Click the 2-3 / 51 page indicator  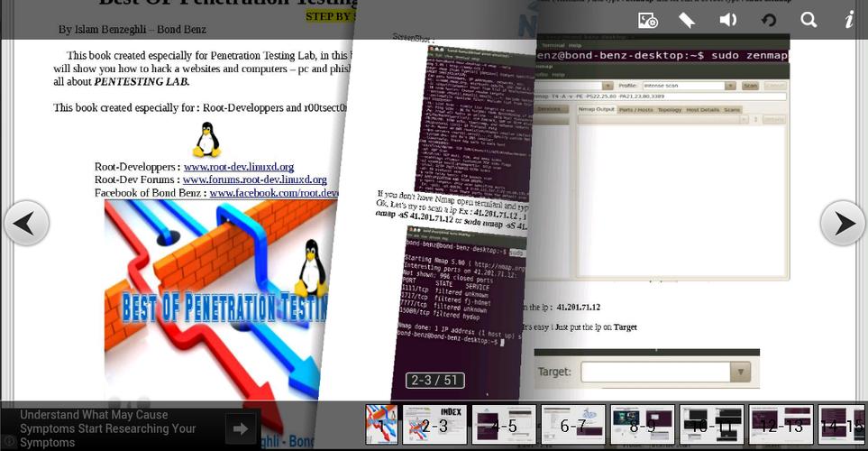click(434, 380)
